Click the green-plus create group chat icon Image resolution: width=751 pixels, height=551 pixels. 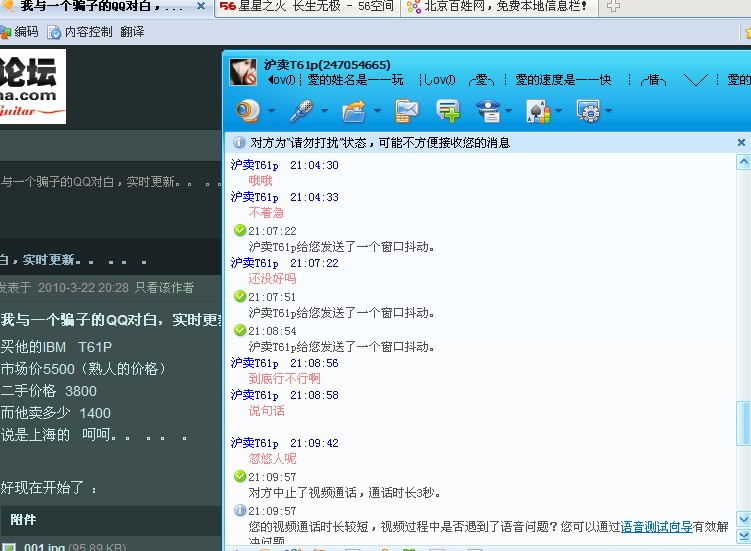click(x=448, y=110)
